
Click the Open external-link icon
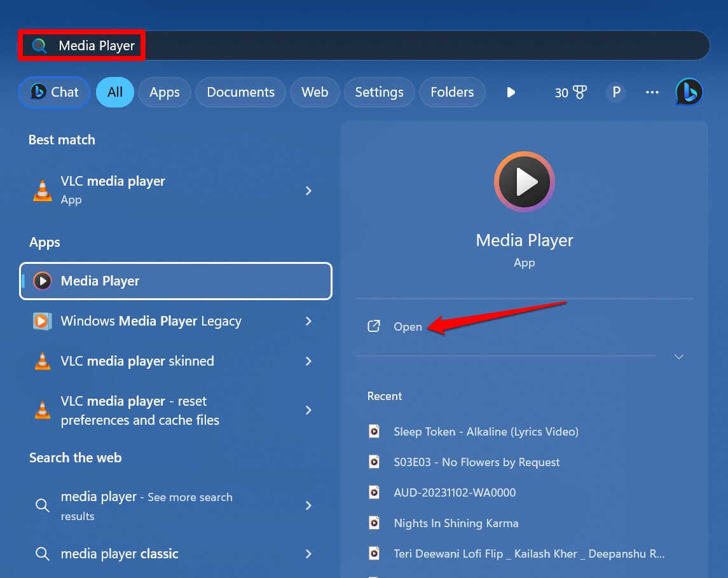[374, 326]
